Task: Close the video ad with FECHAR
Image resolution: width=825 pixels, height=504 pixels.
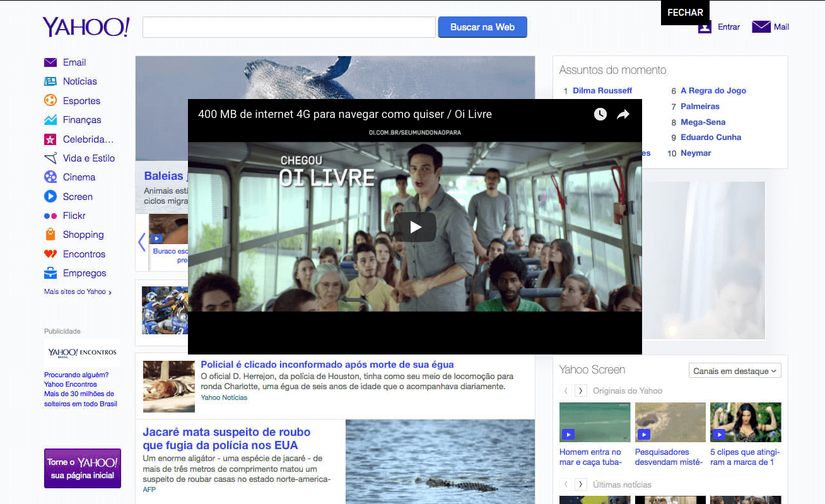Action: [x=685, y=13]
